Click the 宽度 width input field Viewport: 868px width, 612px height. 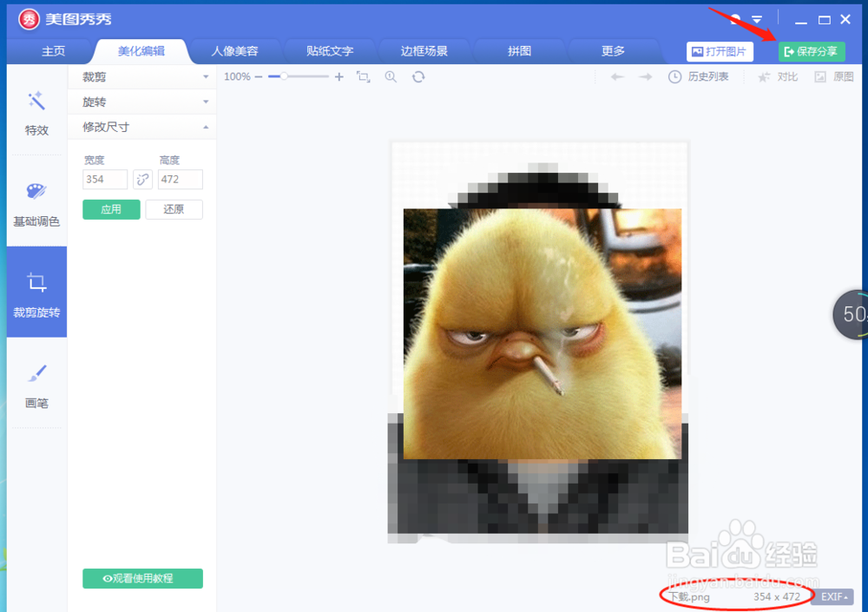pos(105,180)
